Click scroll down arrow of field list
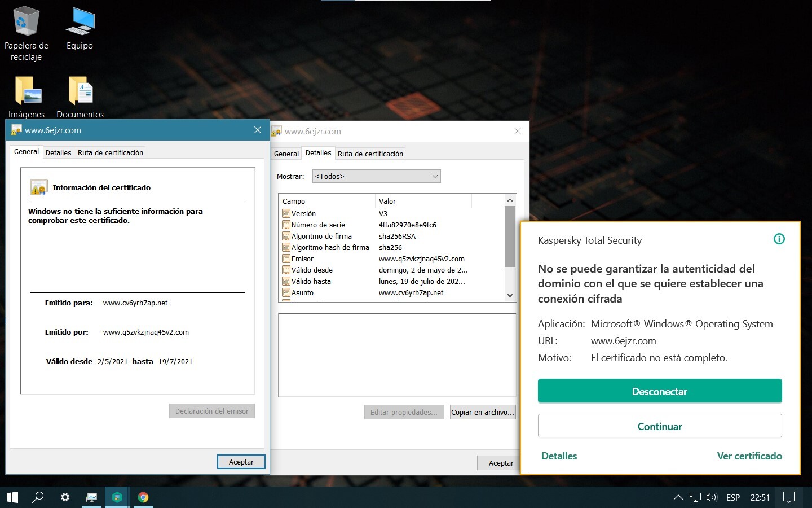Image resolution: width=812 pixels, height=508 pixels. pos(510,295)
